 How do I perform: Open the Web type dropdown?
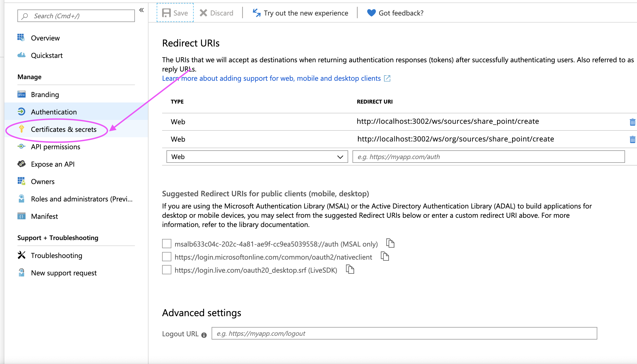[257, 157]
